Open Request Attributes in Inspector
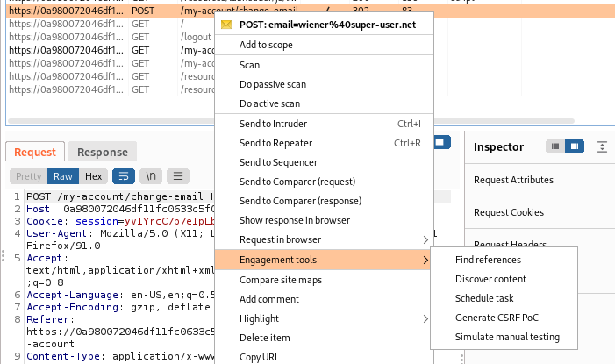This screenshot has width=615, height=364. pyautogui.click(x=513, y=180)
